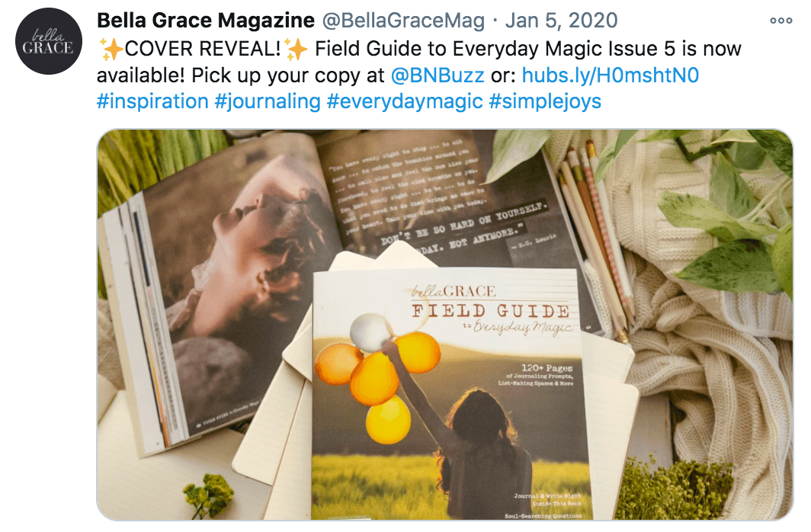
Task: Open the three-dot more options menu
Action: point(781,21)
